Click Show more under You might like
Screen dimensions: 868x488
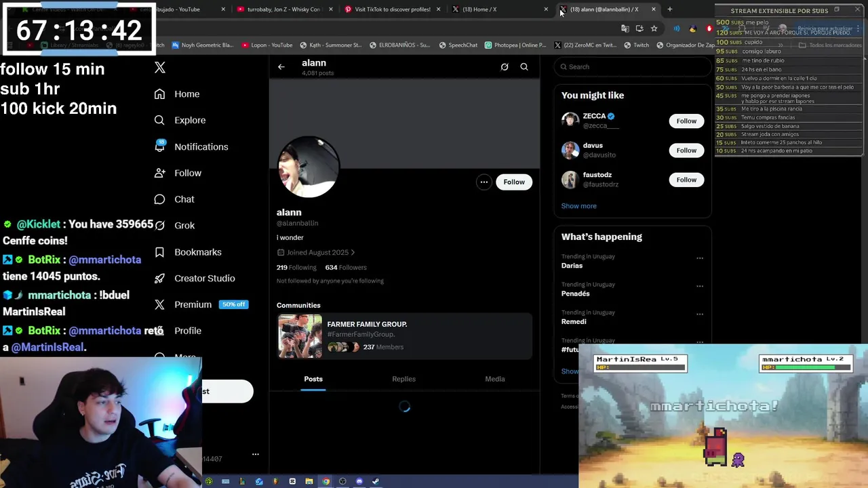coord(578,206)
